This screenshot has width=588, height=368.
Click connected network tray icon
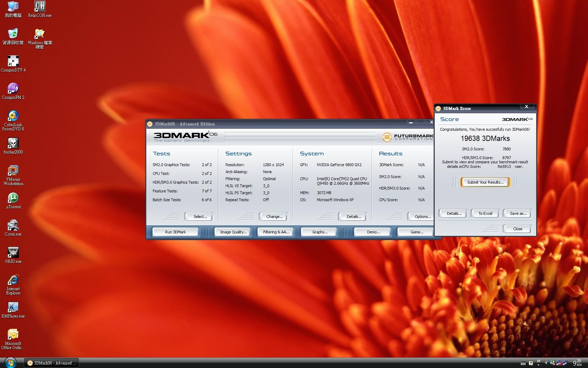565,363
